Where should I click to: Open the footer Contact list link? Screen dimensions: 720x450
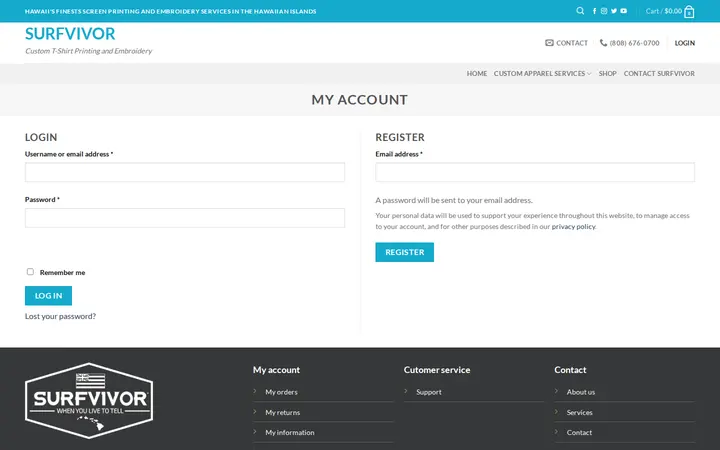579,433
